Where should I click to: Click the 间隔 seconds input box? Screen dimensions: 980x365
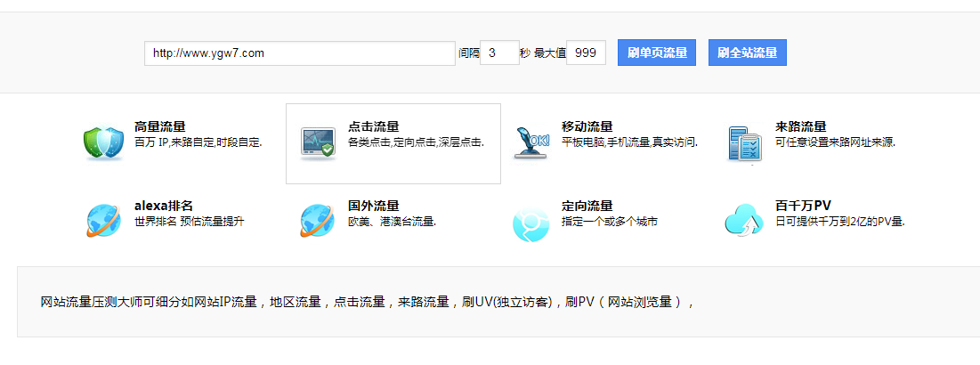(x=499, y=53)
